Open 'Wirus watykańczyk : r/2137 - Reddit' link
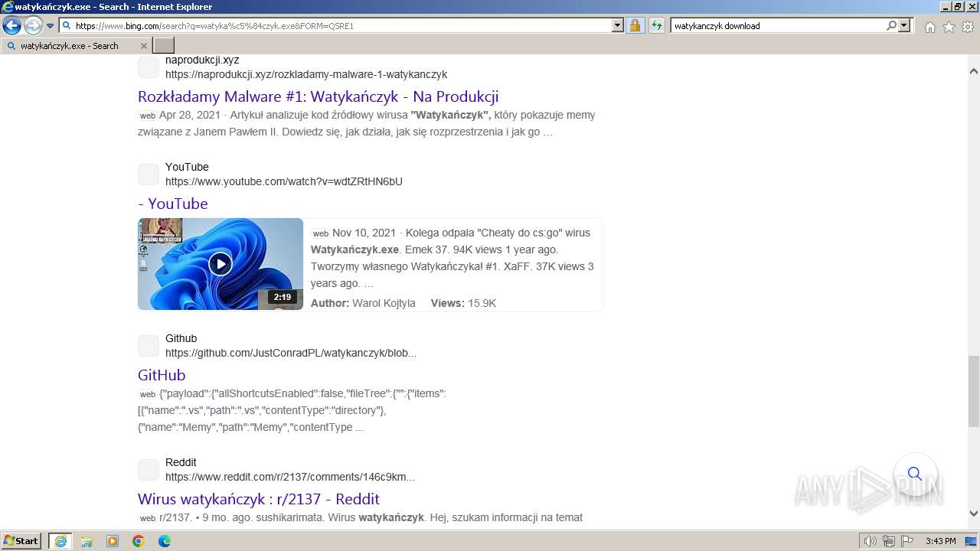The image size is (980, 551). 259,499
